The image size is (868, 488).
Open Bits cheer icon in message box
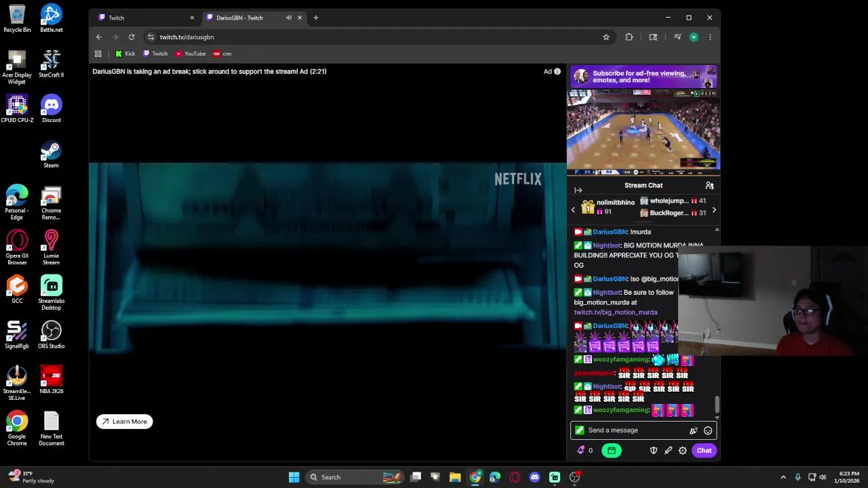[693, 430]
